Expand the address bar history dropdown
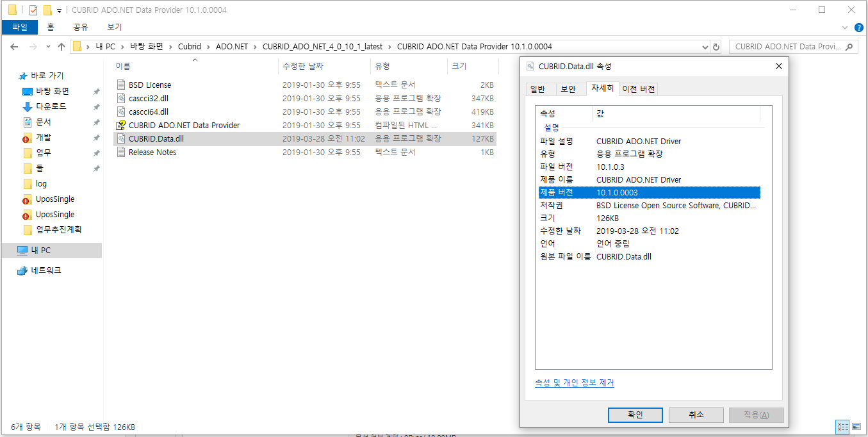 [x=705, y=47]
